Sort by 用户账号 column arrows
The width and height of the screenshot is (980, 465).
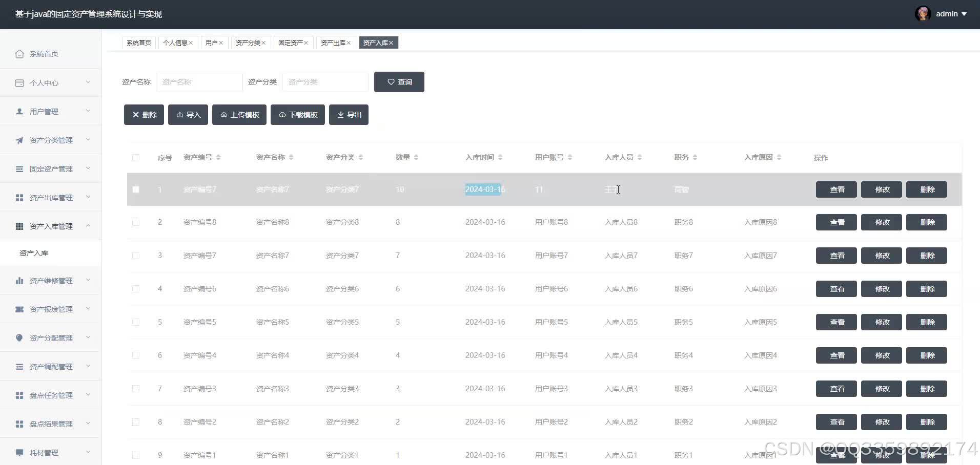[570, 157]
